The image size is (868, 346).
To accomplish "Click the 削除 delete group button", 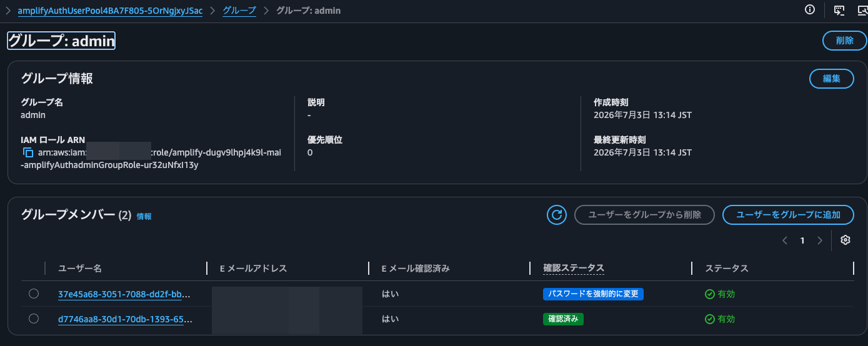I will (x=844, y=41).
